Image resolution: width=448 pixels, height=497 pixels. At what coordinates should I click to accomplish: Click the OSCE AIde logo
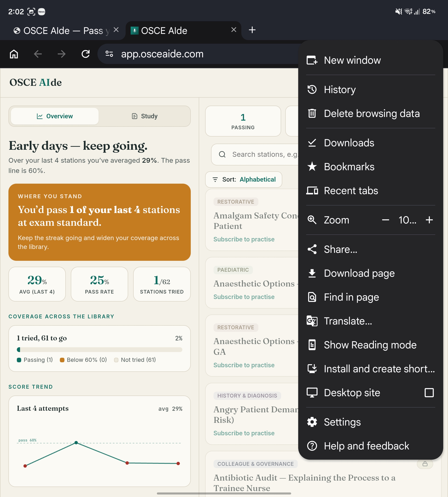pyautogui.click(x=36, y=82)
